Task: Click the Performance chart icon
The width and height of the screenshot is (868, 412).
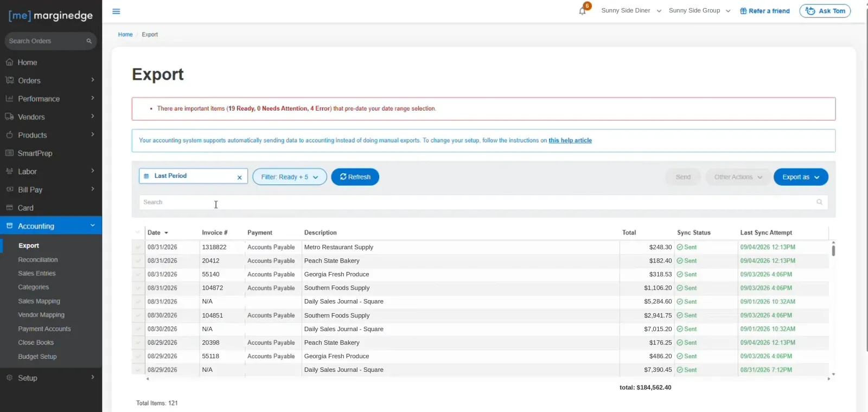Action: 9,99
